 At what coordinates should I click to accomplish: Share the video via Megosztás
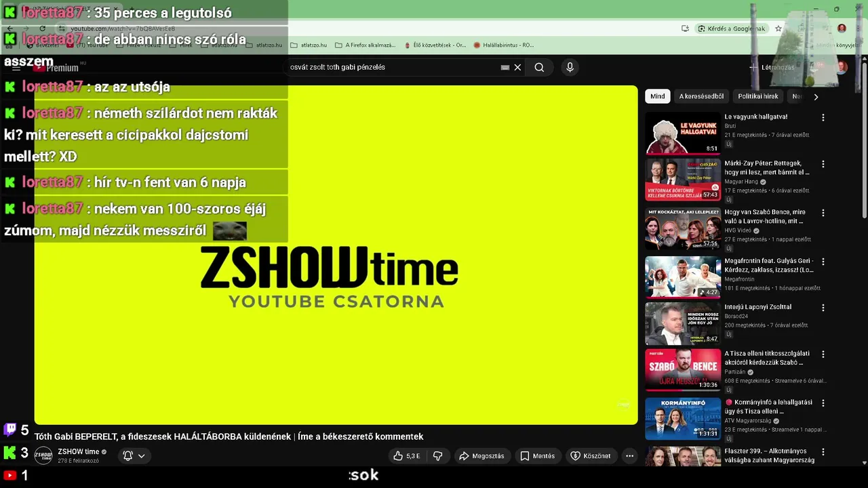pyautogui.click(x=481, y=456)
